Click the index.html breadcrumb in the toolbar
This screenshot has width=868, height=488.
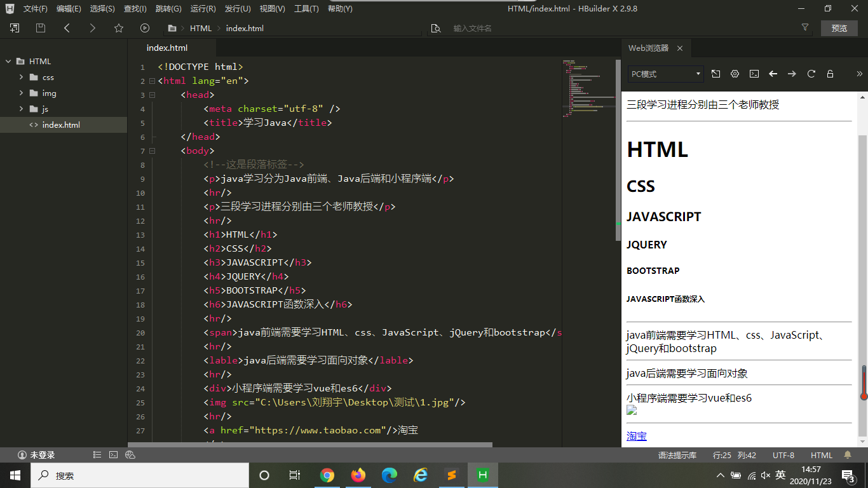coord(245,28)
